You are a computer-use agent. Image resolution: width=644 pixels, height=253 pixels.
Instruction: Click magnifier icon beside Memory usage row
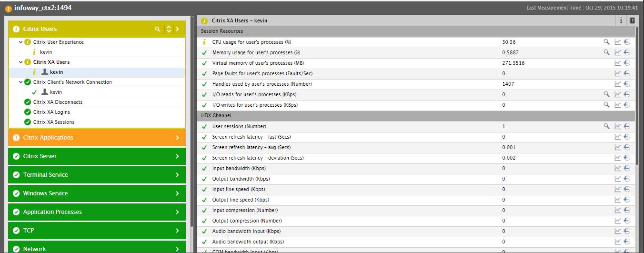[x=606, y=52]
